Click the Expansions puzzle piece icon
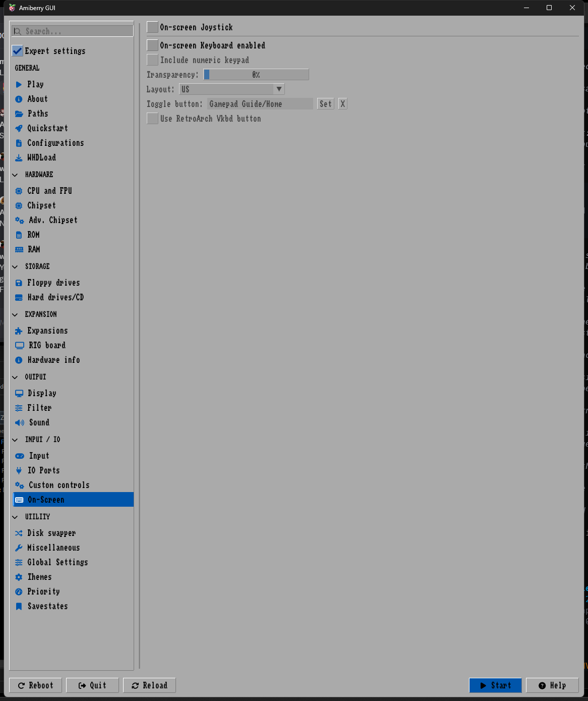Image resolution: width=588 pixels, height=701 pixels. coord(19,331)
